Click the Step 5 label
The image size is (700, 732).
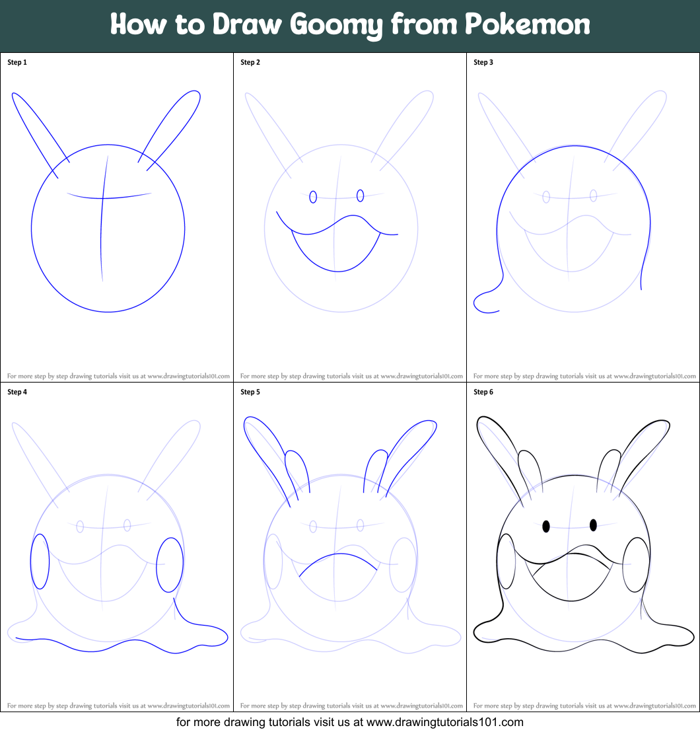point(250,391)
